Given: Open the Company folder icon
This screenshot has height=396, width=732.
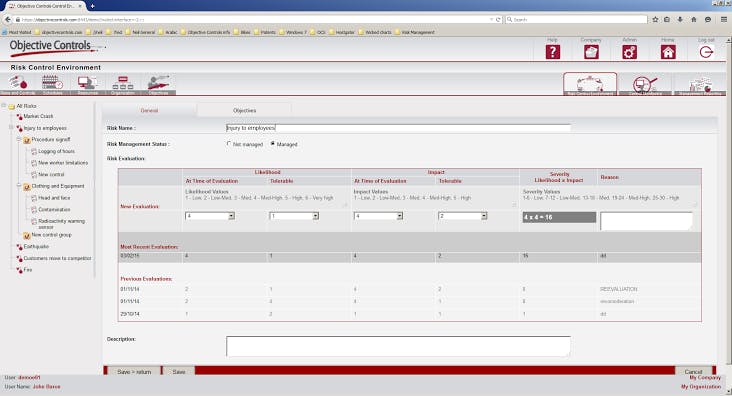Looking at the screenshot, I should click(591, 52).
